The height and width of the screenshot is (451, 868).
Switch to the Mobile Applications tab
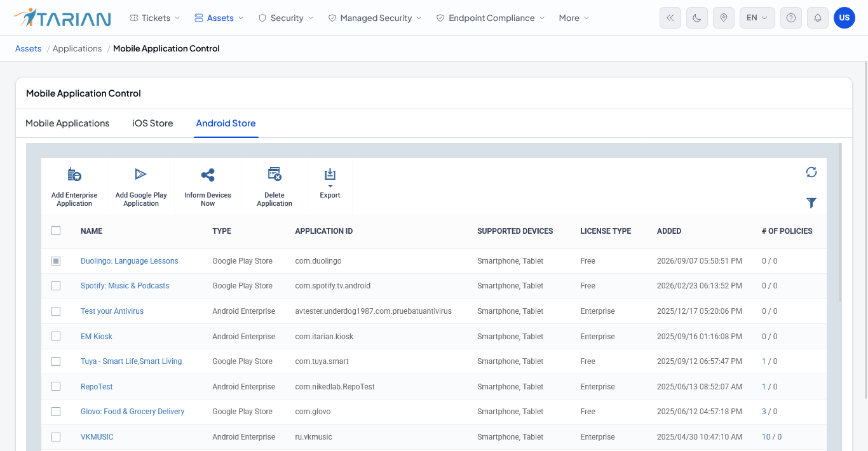coord(67,123)
